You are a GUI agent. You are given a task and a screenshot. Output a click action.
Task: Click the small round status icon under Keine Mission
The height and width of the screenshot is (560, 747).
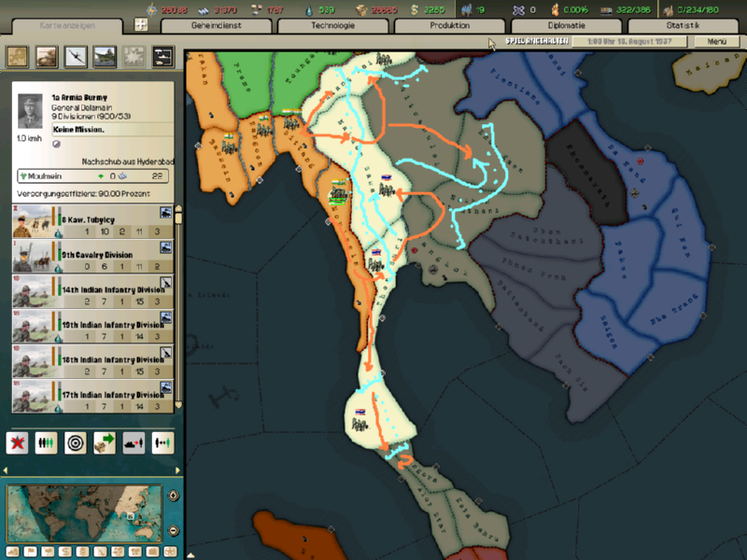(x=56, y=144)
